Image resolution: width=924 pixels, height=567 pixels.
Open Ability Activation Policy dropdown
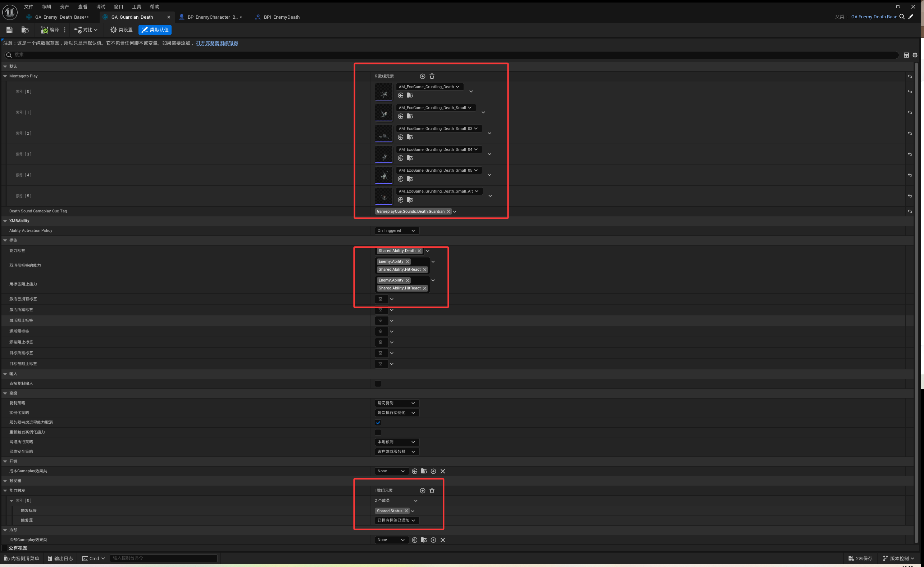(x=396, y=230)
